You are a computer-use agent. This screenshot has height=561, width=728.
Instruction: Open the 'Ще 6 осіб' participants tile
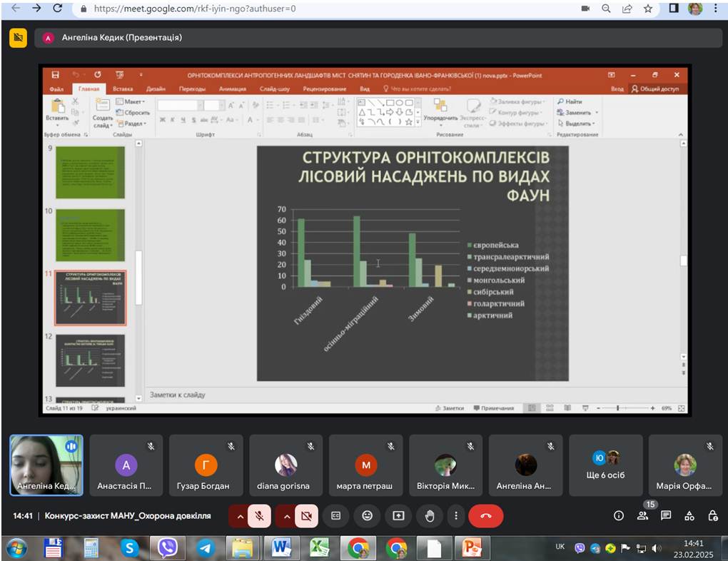click(605, 465)
